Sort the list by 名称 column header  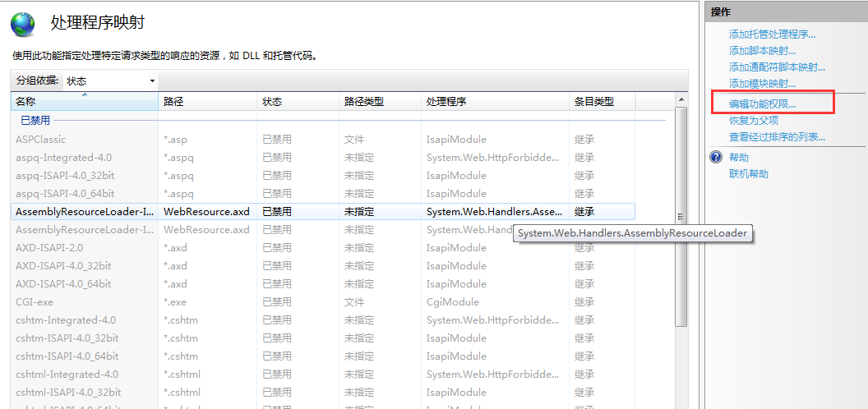[84, 102]
